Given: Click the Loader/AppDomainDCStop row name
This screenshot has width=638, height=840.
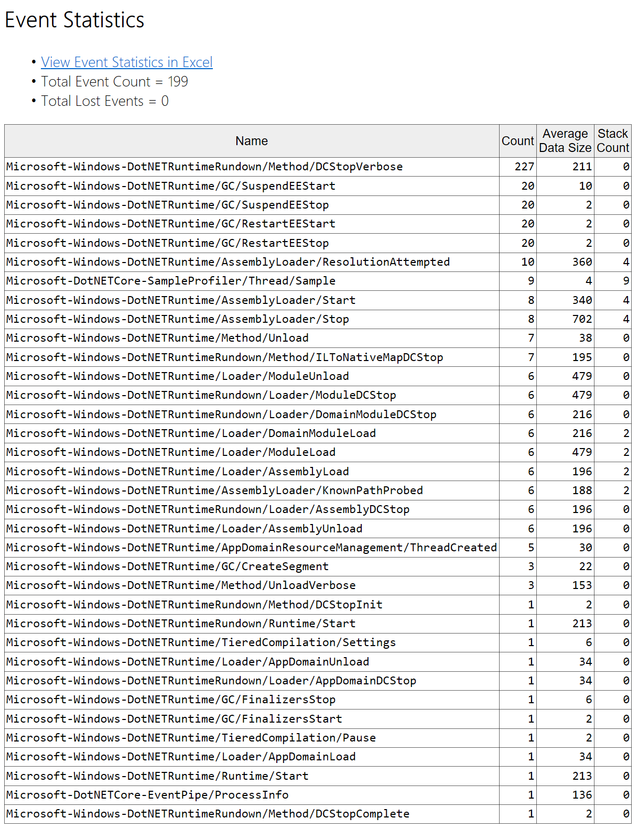Looking at the screenshot, I should 211,681.
